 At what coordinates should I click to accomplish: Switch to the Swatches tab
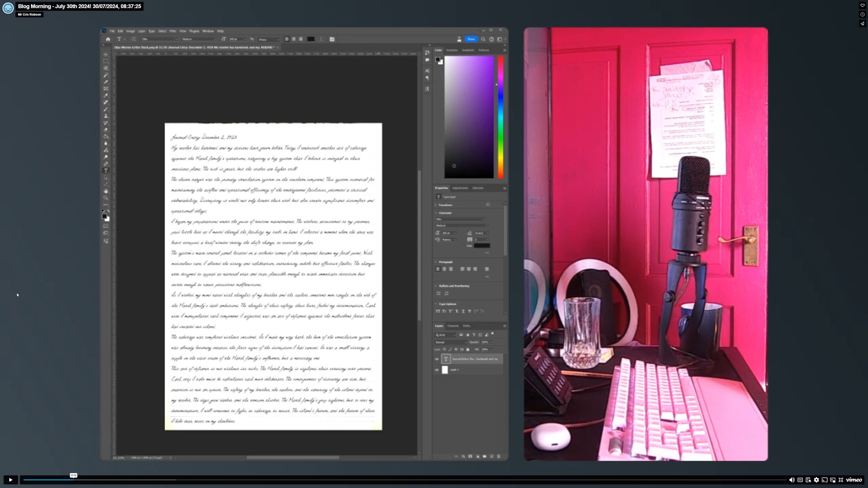click(452, 50)
